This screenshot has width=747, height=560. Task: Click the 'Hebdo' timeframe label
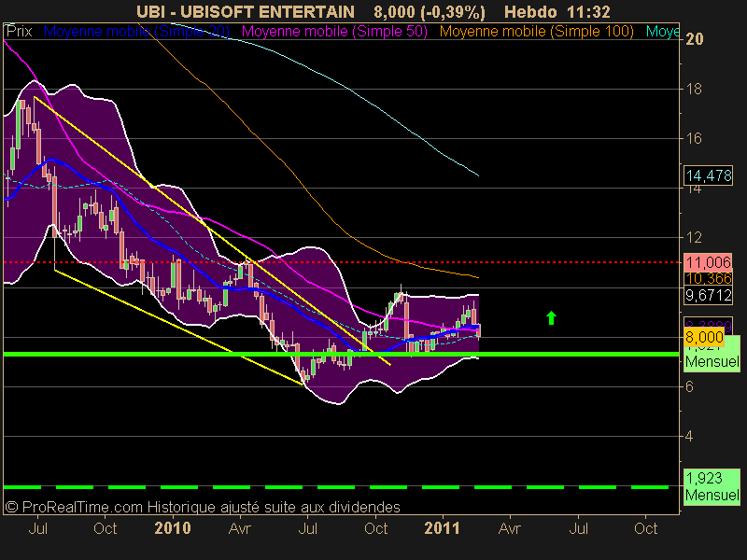pos(530,11)
